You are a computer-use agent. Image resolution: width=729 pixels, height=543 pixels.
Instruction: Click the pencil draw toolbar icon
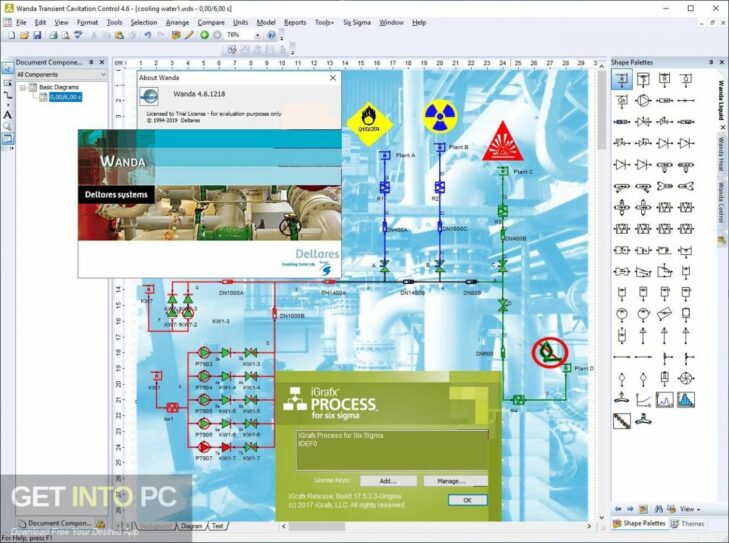click(x=189, y=35)
